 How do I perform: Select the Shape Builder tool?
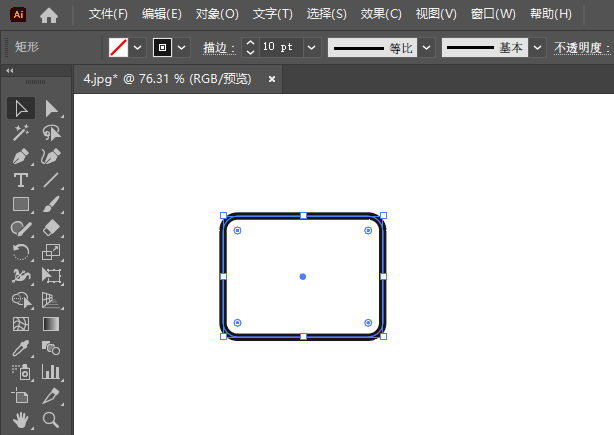[21, 300]
